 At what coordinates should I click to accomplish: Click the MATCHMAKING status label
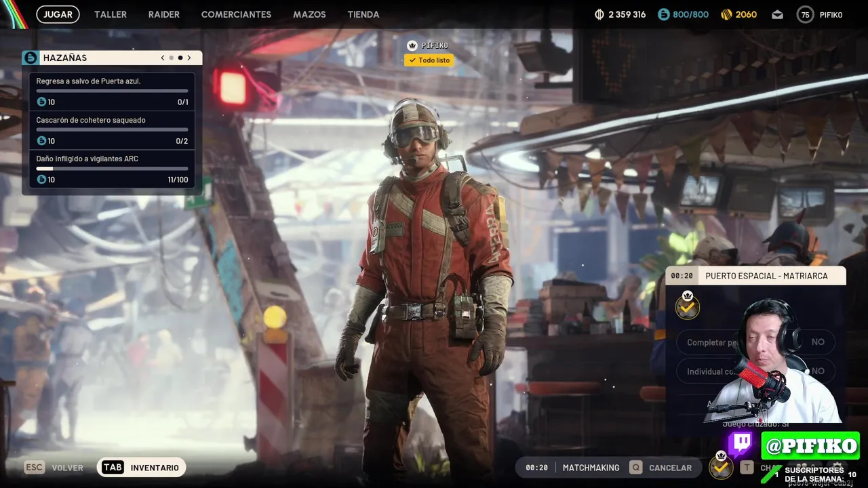[591, 468]
